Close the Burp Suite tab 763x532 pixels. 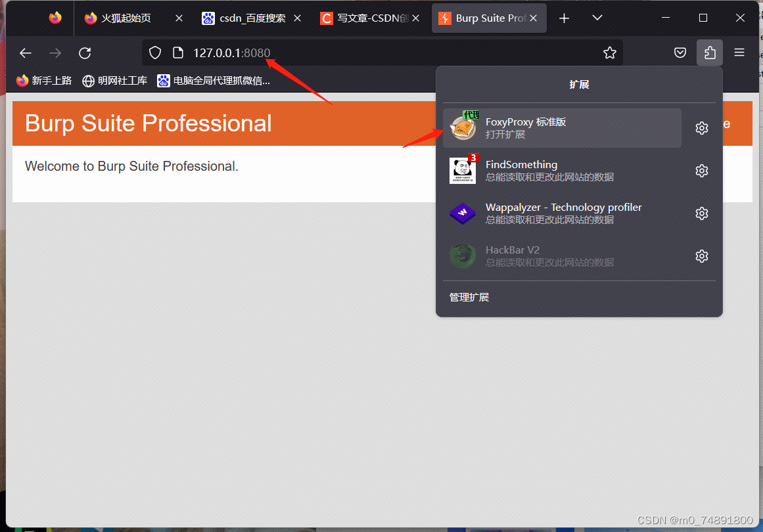point(534,18)
